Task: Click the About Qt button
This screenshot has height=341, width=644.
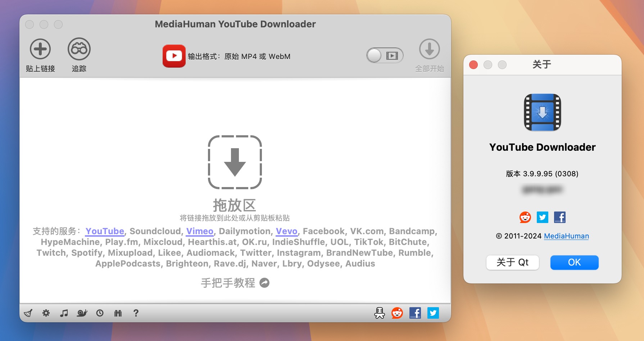Action: tap(513, 262)
